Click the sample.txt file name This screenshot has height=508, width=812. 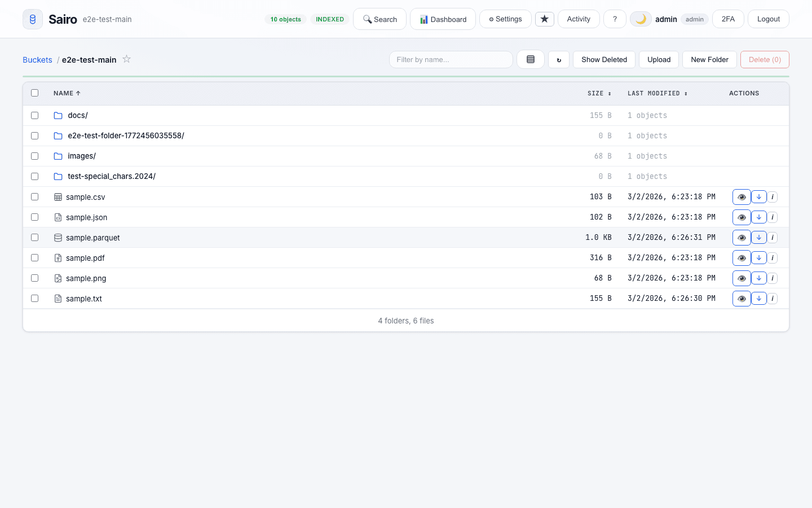click(84, 299)
